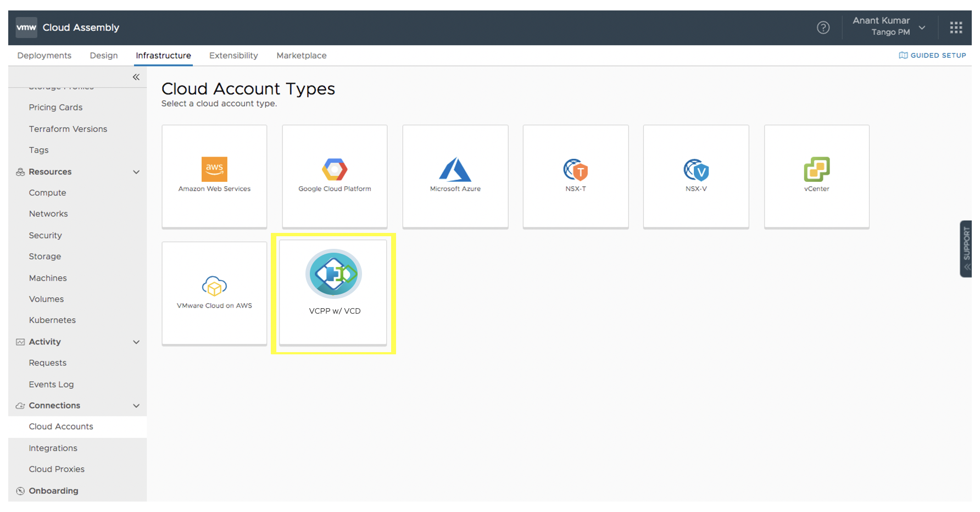Switch to the Deployments tab

[x=44, y=55]
